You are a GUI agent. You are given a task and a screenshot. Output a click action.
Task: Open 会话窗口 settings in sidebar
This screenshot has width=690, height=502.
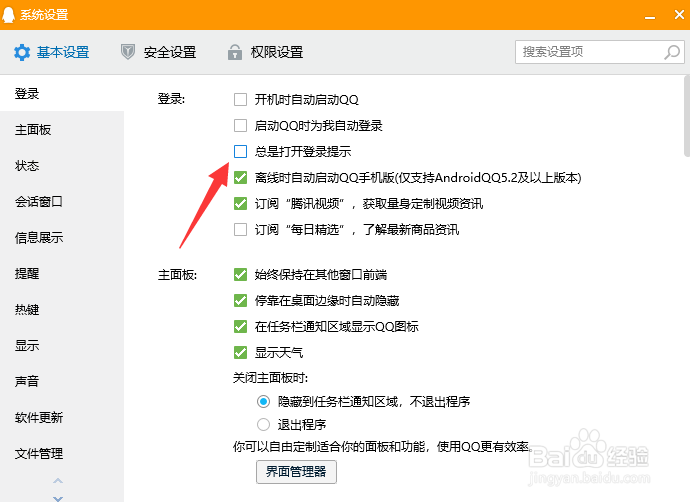62,202
